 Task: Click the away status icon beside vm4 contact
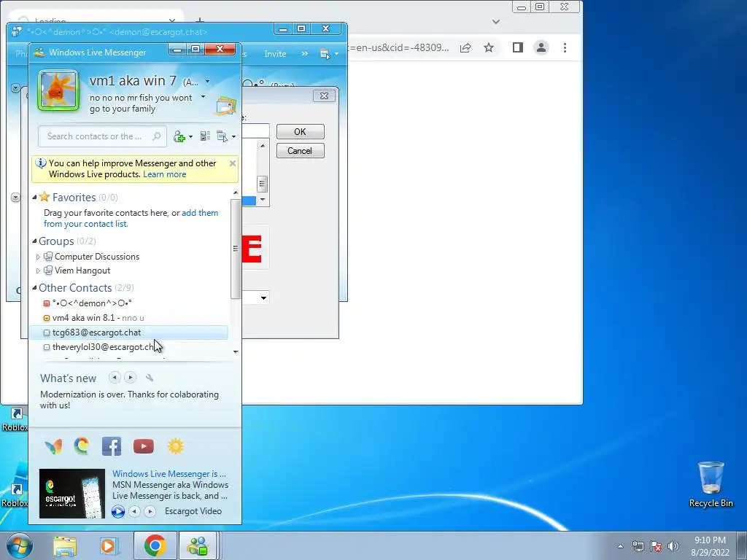(46, 318)
